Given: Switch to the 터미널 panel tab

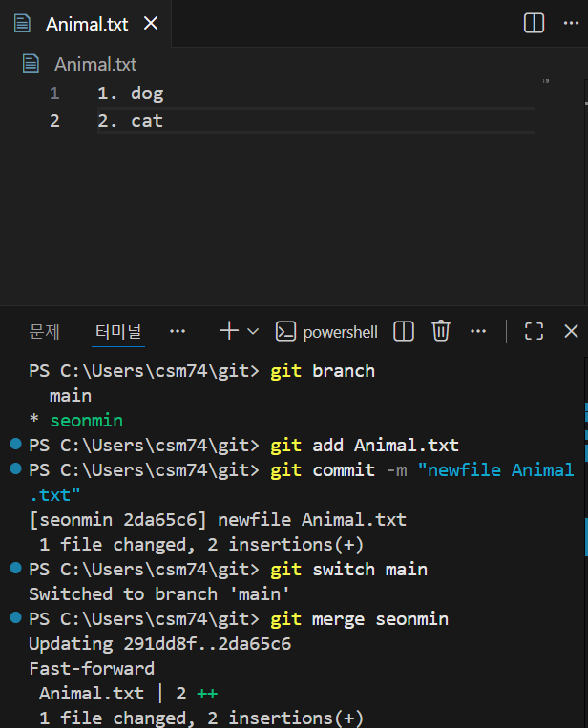Looking at the screenshot, I should pos(118,332).
